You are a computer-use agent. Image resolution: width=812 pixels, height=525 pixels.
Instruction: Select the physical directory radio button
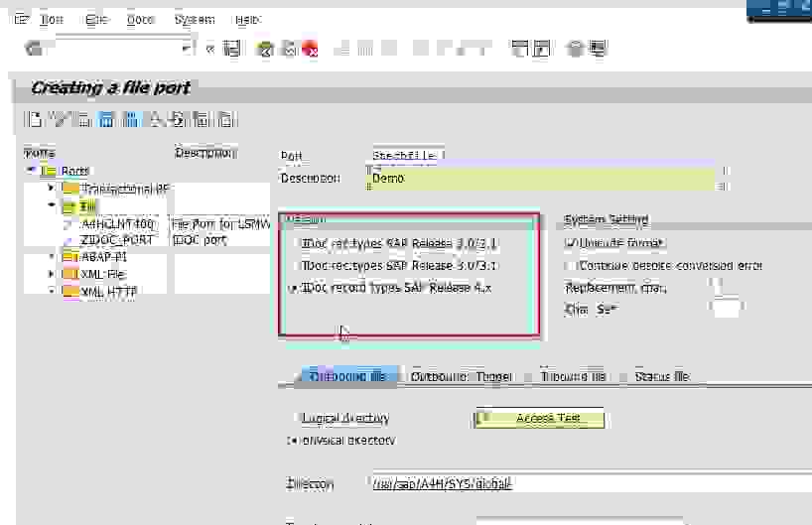(x=292, y=440)
